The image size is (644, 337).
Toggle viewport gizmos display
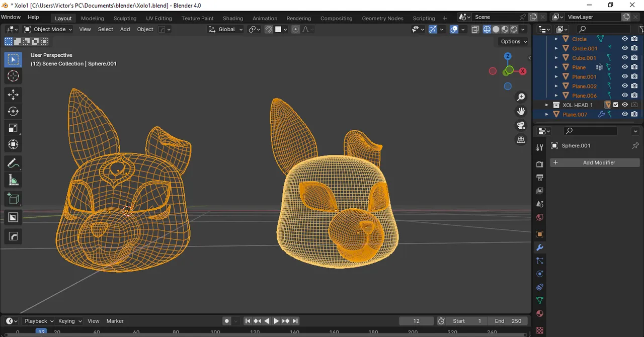click(x=433, y=29)
